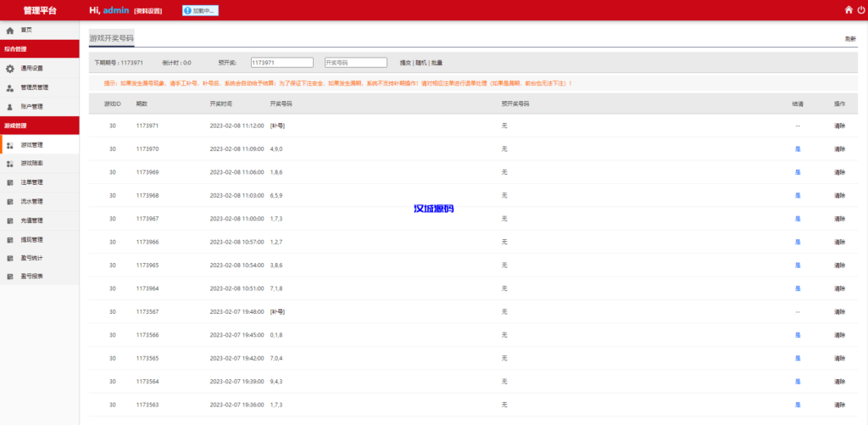Image resolution: width=868 pixels, height=425 pixels.
Task: Open 账户管理 in the sidebar
Action: coord(31,107)
